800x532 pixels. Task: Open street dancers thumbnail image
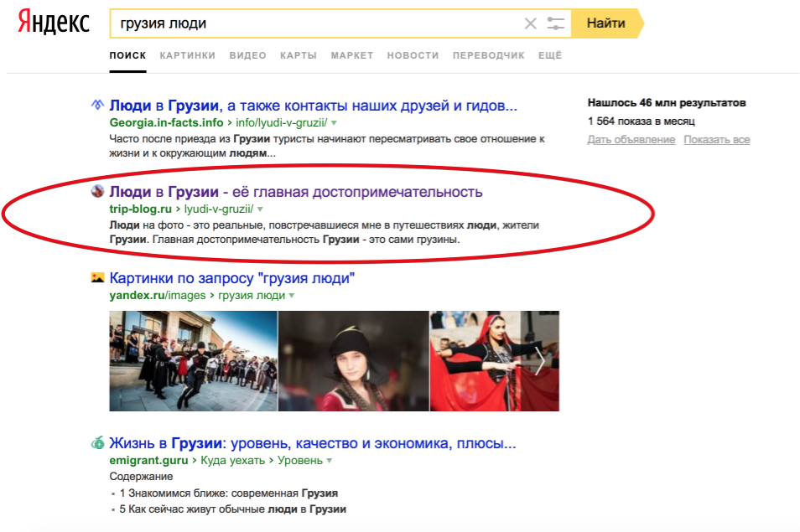[194, 361]
